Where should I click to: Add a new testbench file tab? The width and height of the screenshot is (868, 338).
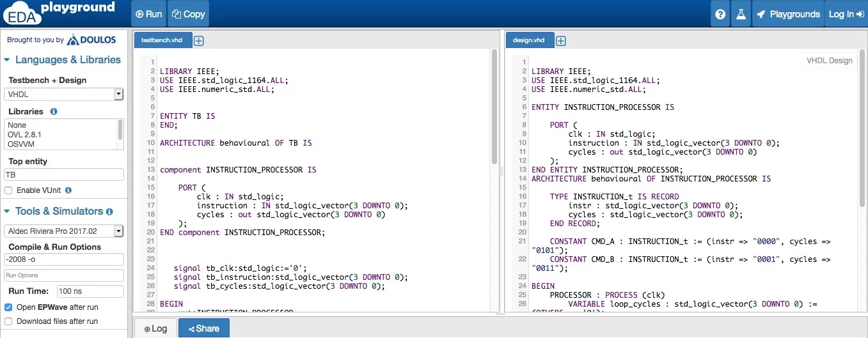199,41
